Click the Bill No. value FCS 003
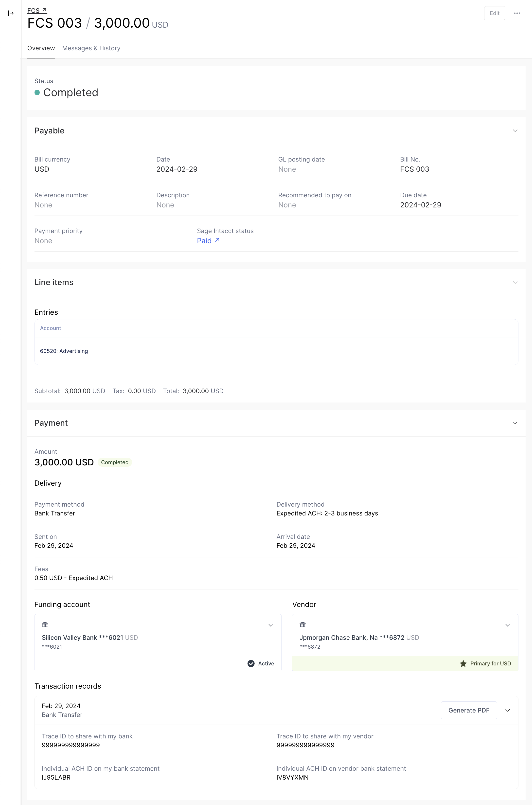The image size is (532, 805). [414, 169]
